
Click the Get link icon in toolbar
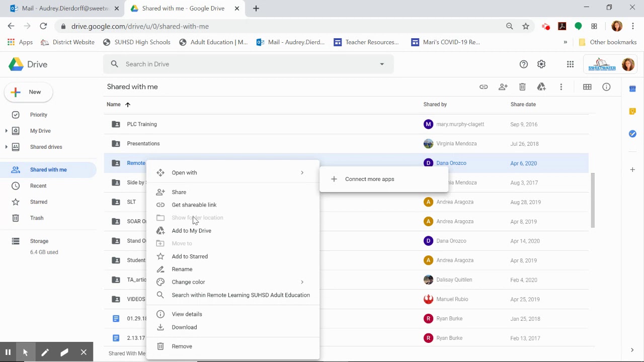(484, 87)
